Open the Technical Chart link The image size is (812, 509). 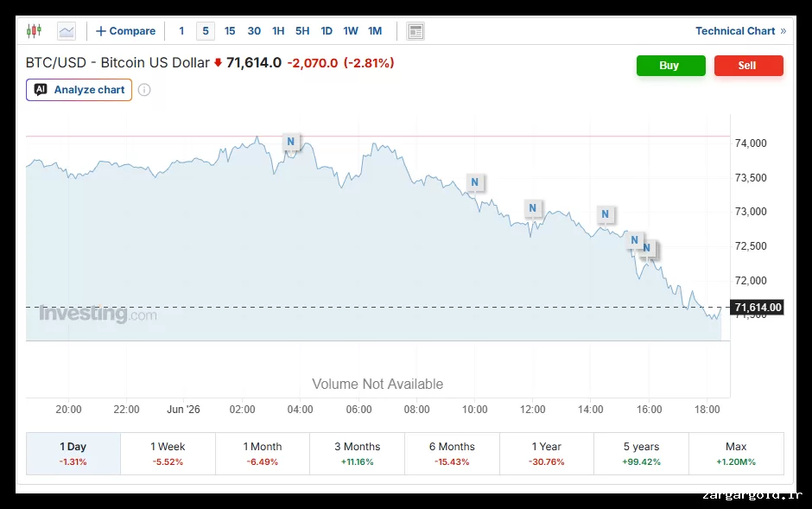740,31
